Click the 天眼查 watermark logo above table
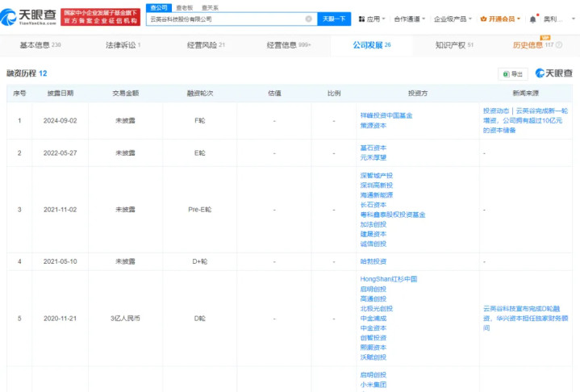Viewport: 580px width, 392px height. [553, 73]
